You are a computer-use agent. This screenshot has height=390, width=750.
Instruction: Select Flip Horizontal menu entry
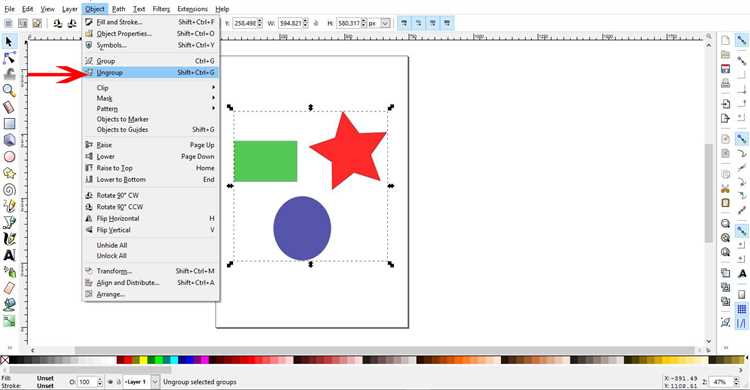tap(151, 218)
